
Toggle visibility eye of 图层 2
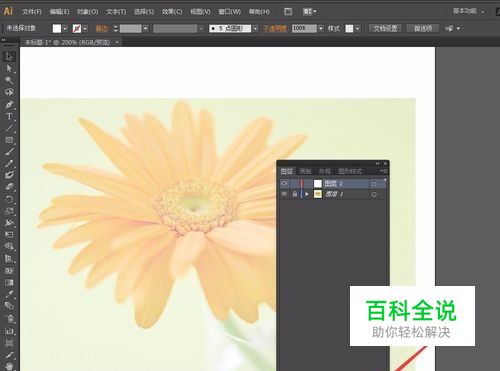(x=284, y=183)
